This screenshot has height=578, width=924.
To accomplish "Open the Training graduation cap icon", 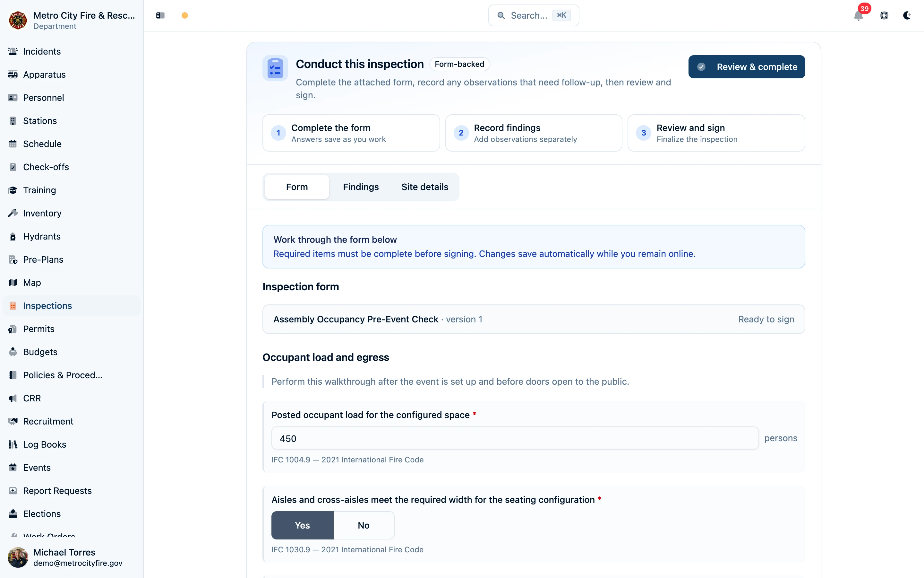I will point(13,190).
